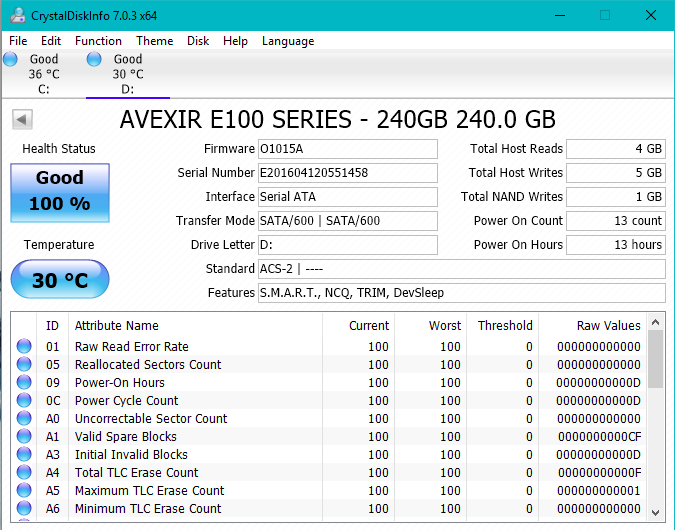Click the Interface field Serial ATA

click(x=348, y=197)
